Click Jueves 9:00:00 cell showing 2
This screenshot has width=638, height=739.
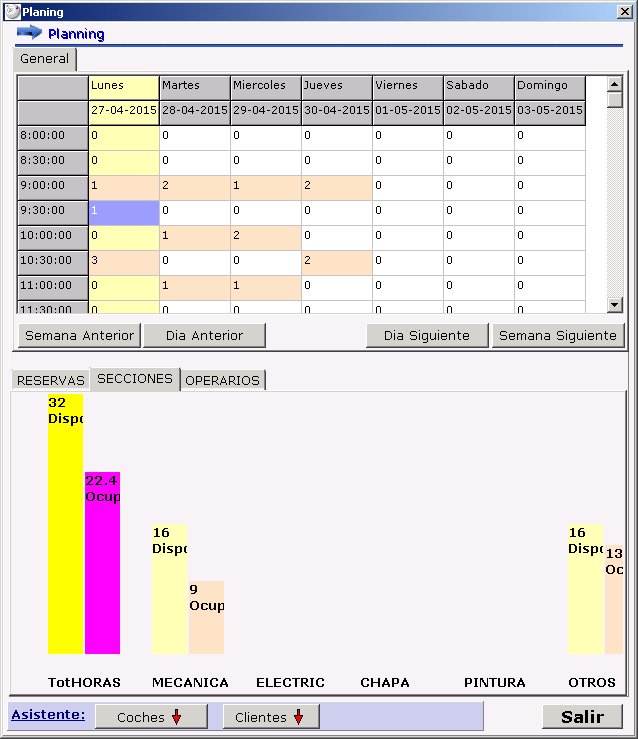coord(337,188)
